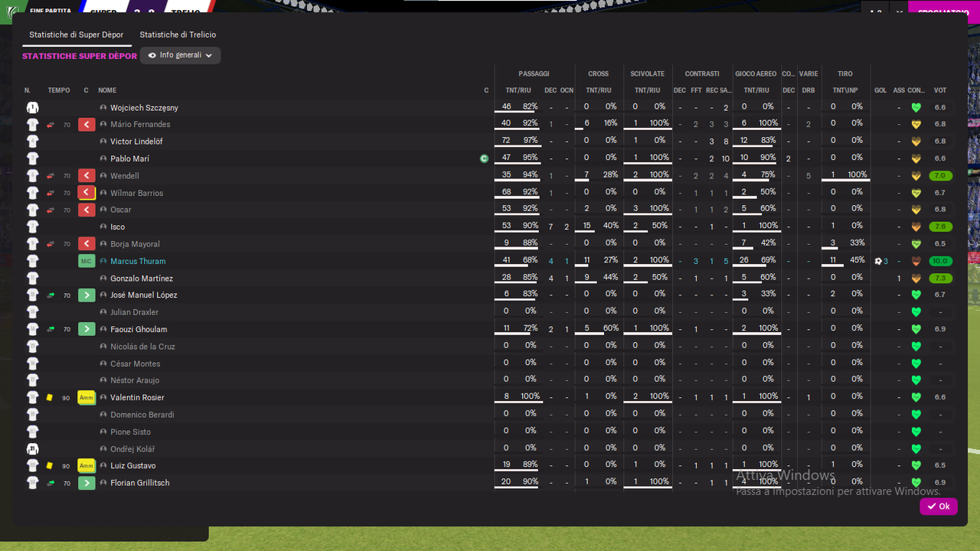Click Marcus Thuram's goal ball icon

(x=878, y=261)
